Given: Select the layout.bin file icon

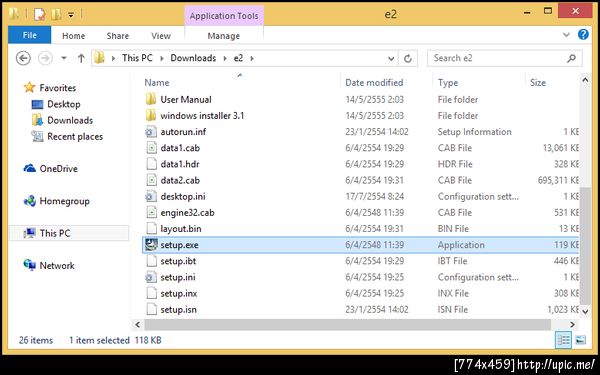Looking at the screenshot, I should 152,229.
